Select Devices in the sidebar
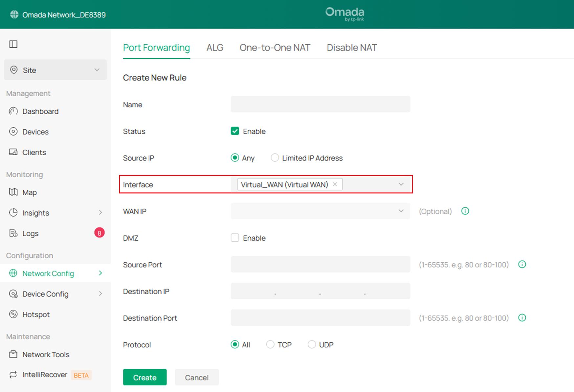 point(35,132)
